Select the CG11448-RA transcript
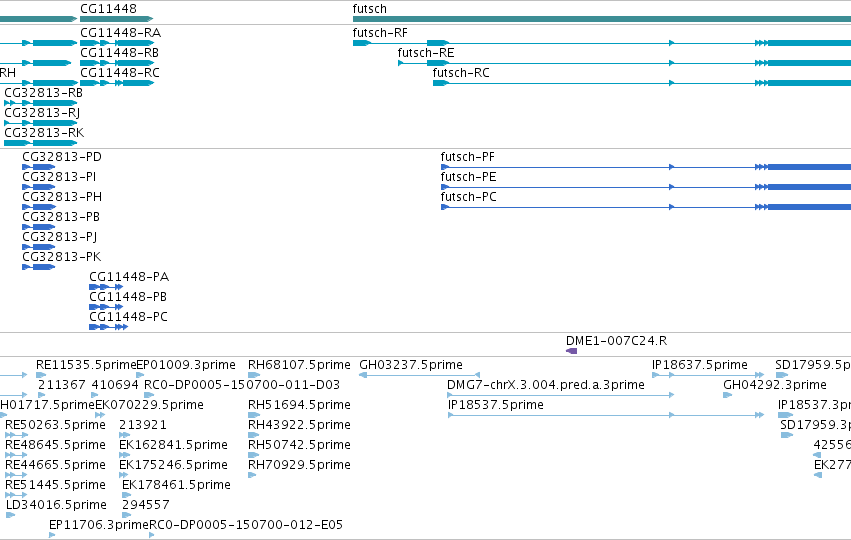Screen dimensions: 851x540 click(x=117, y=43)
